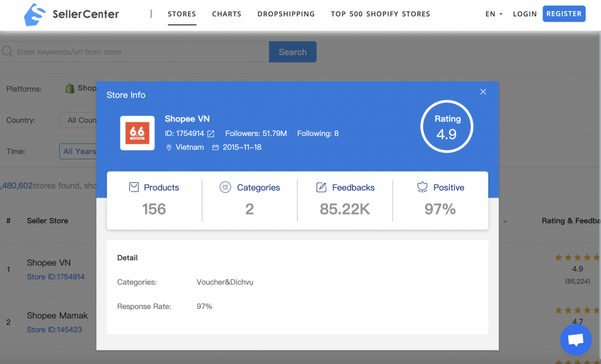
Task: Click the store keyword search field
Action: pyautogui.click(x=134, y=52)
